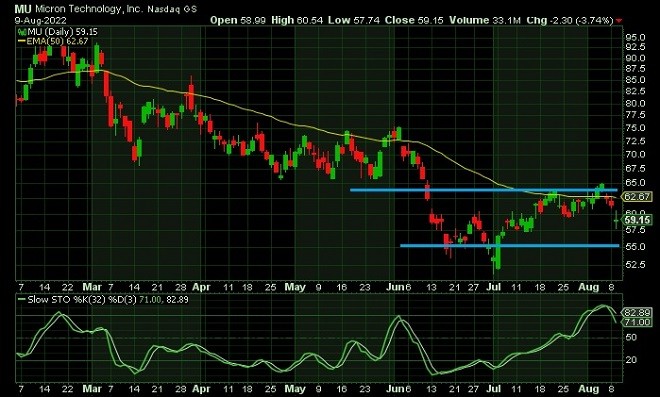Click the 59.15 last price tag on axis
The width and height of the screenshot is (660, 397).
pos(636,220)
